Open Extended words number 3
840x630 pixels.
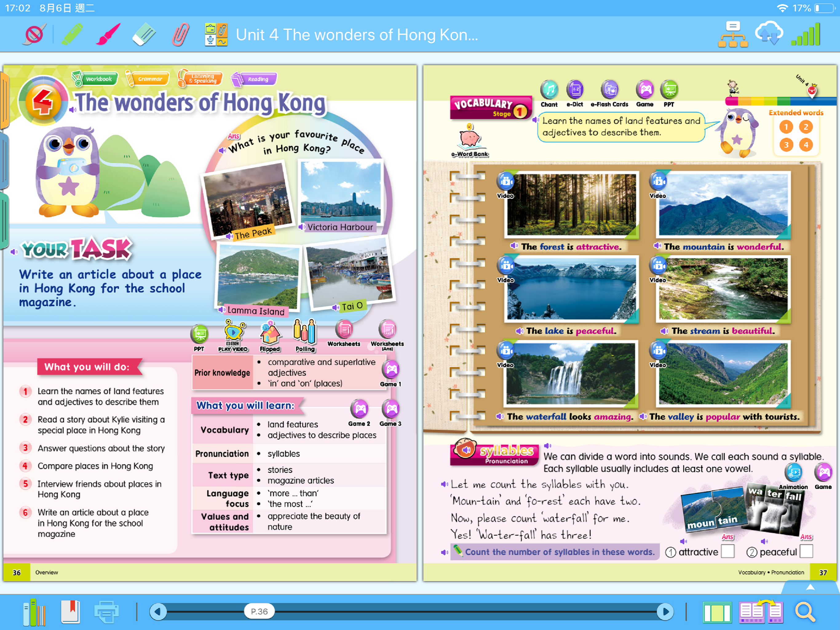pyautogui.click(x=786, y=145)
